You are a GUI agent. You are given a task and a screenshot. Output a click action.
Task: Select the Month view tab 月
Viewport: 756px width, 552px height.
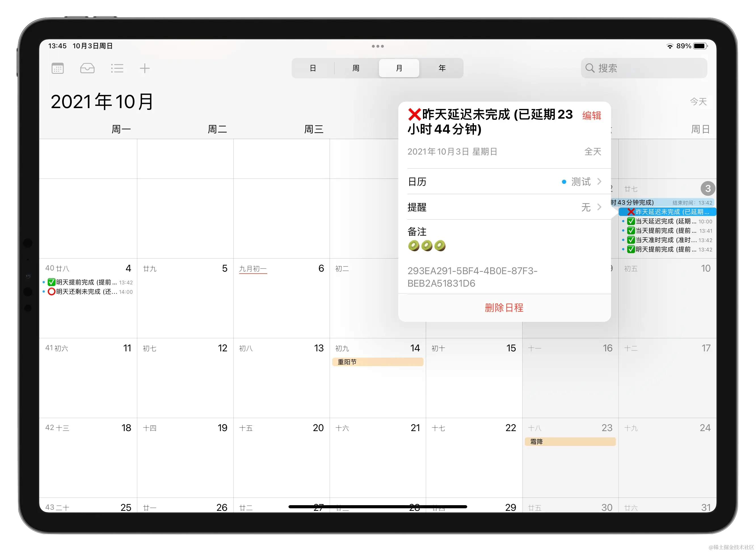(399, 68)
